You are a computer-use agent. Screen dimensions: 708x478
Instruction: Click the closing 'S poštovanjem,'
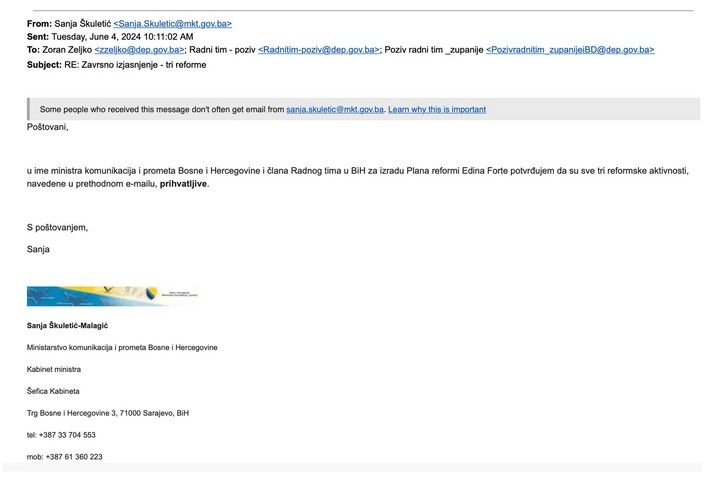pyautogui.click(x=57, y=227)
